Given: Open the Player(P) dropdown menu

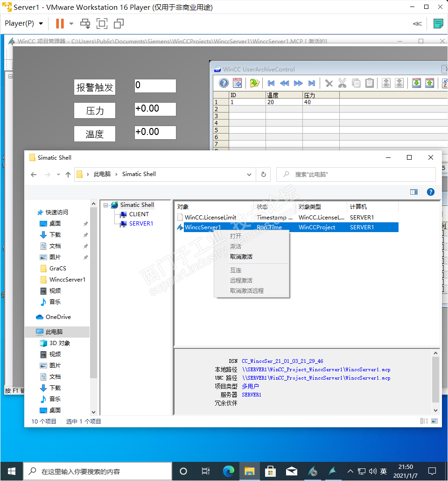Looking at the screenshot, I should click(24, 24).
